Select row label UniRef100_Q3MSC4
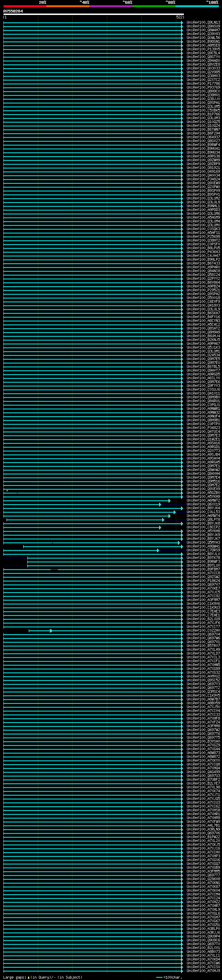The image size is (222, 980). [203, 691]
